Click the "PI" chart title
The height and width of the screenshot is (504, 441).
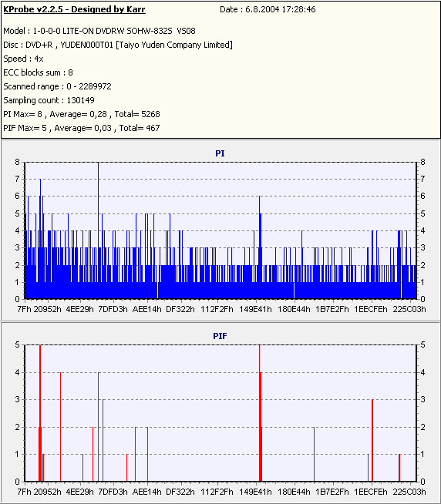(x=220, y=153)
